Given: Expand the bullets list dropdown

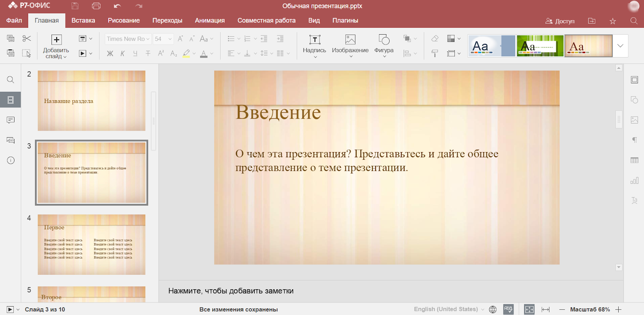Looking at the screenshot, I should [x=239, y=39].
